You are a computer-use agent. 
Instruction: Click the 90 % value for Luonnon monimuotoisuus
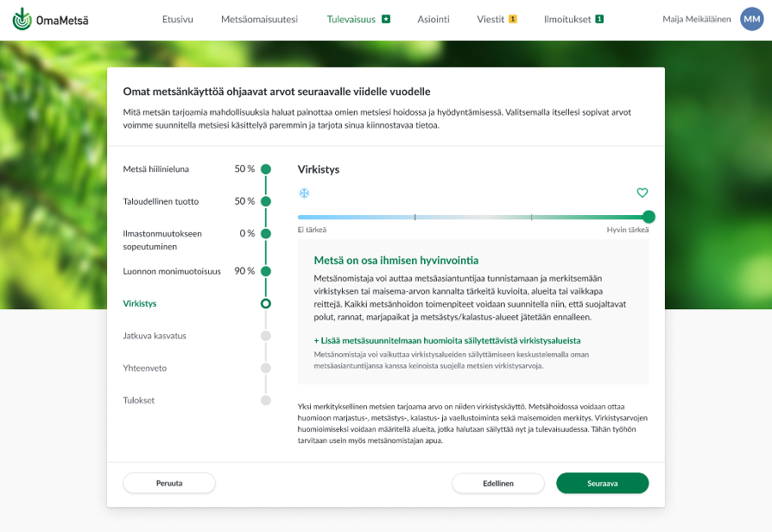click(x=244, y=271)
